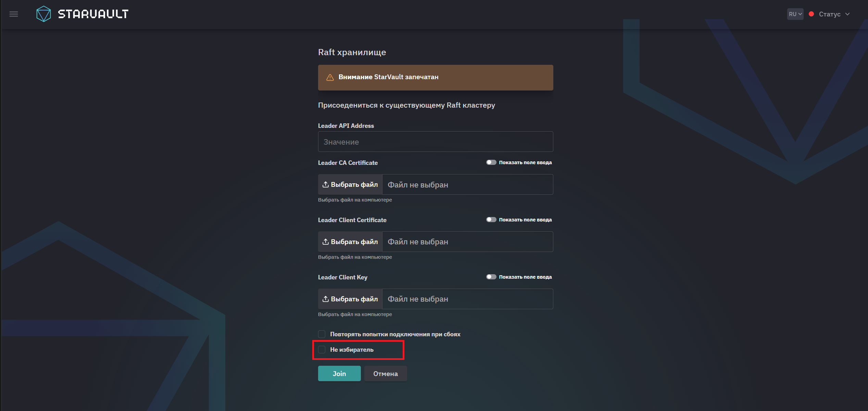Click the Отмена button
868x411 pixels.
coord(386,374)
